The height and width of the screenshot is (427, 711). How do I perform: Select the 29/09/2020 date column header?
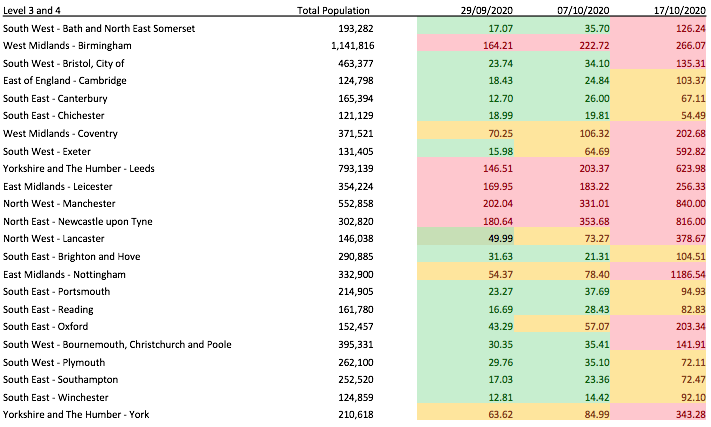tap(487, 10)
